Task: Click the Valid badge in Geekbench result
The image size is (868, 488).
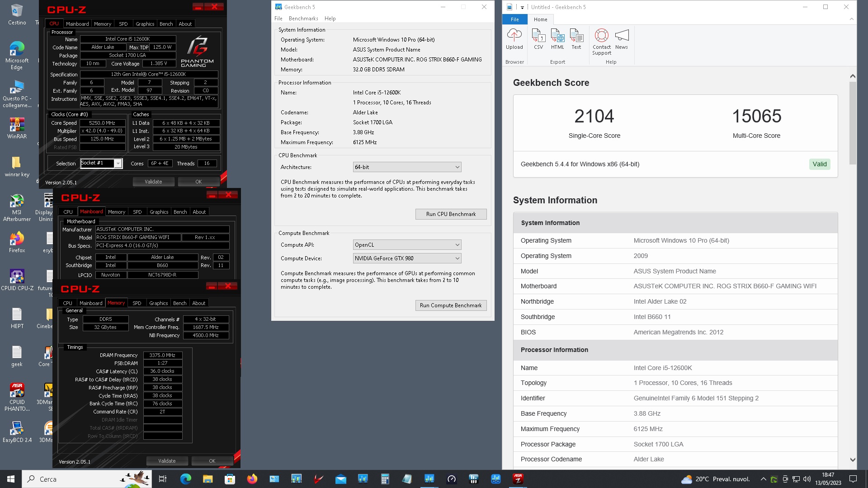Action: click(820, 164)
